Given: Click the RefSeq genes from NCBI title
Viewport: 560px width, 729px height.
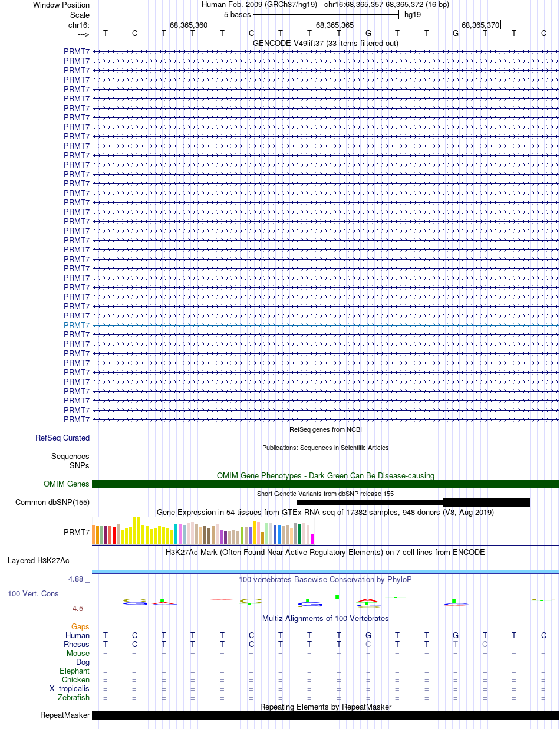Looking at the screenshot, I should (325, 429).
